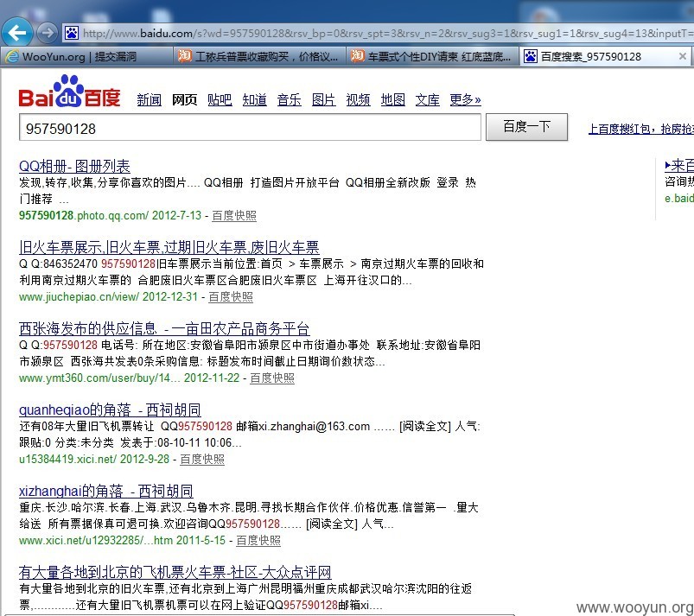
Task: Open the 旧火车票展示 result title
Action: [x=169, y=247]
